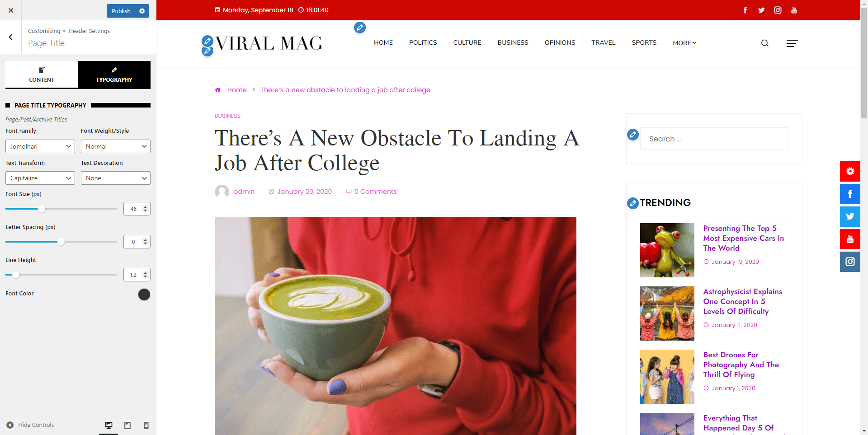This screenshot has width=868, height=435.
Task: Hide Controls toggle at panel bottom
Action: coord(30,425)
